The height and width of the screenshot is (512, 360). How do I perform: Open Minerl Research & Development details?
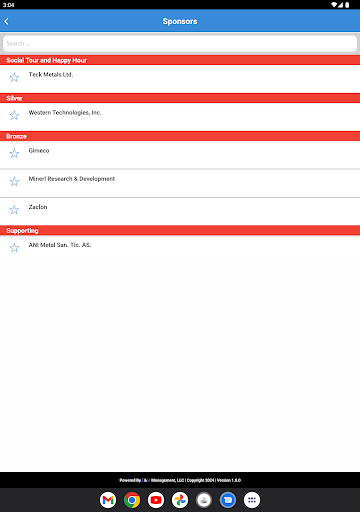180,183
